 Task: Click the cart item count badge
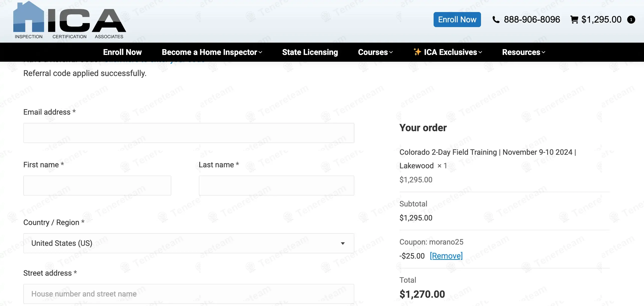click(x=631, y=20)
